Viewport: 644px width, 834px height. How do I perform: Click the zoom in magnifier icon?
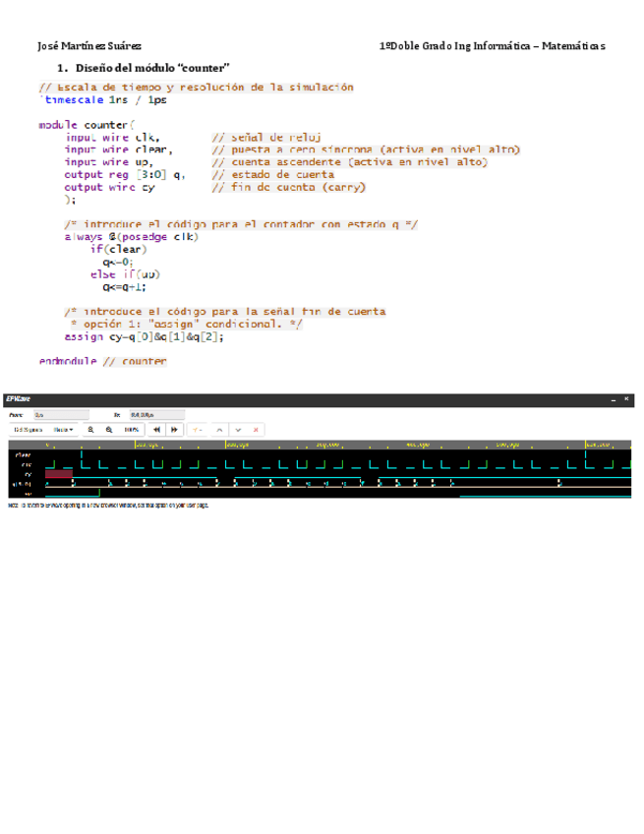(x=91, y=430)
